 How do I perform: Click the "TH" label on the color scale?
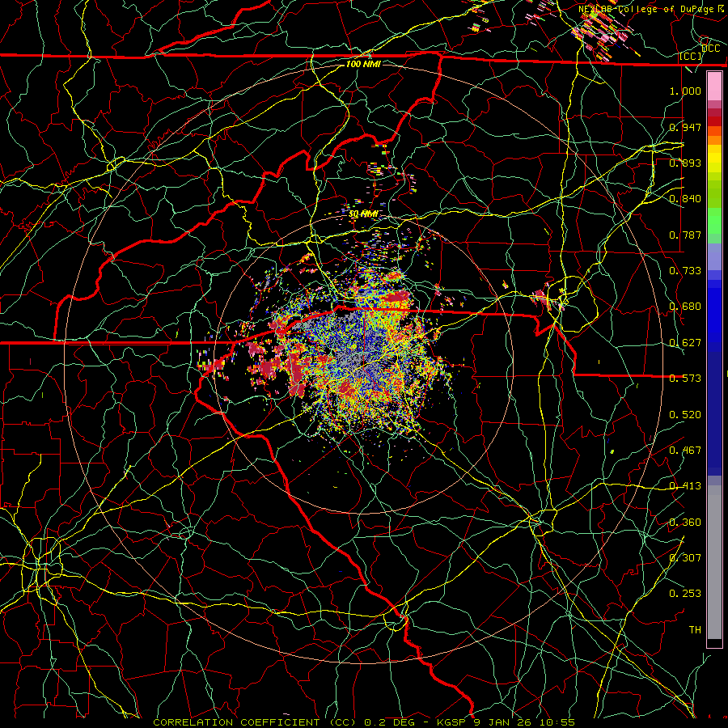695,629
